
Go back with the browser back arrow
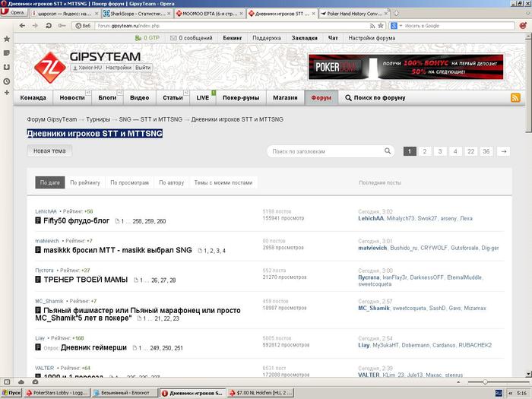(x=22, y=25)
